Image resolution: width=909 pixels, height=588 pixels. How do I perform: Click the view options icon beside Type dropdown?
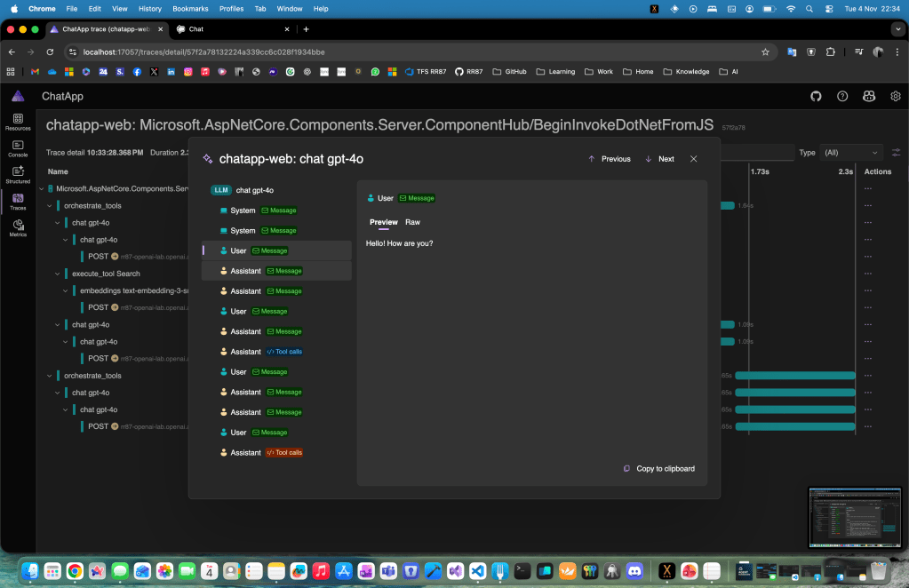coord(896,153)
